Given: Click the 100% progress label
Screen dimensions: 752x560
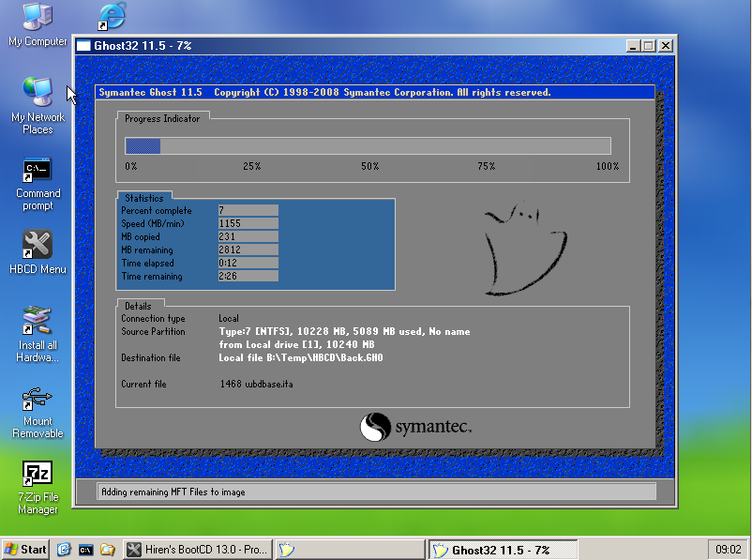Looking at the screenshot, I should 608,166.
